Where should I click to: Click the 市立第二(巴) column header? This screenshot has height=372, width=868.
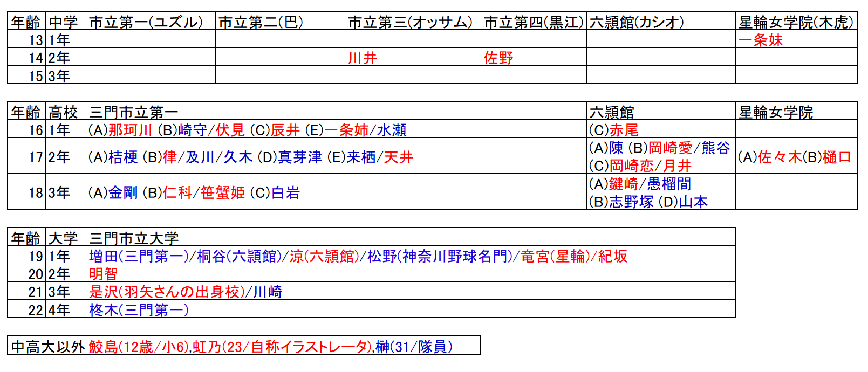[x=280, y=22]
